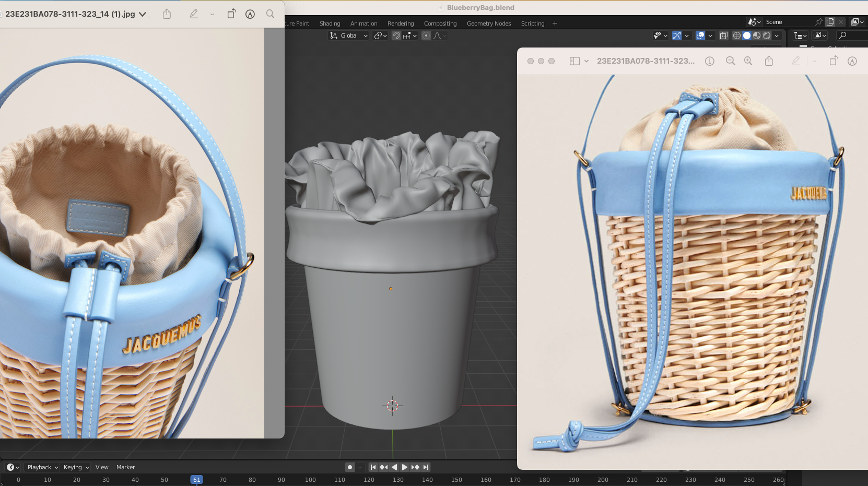
Task: Share image from right Preview window
Action: pos(769,61)
